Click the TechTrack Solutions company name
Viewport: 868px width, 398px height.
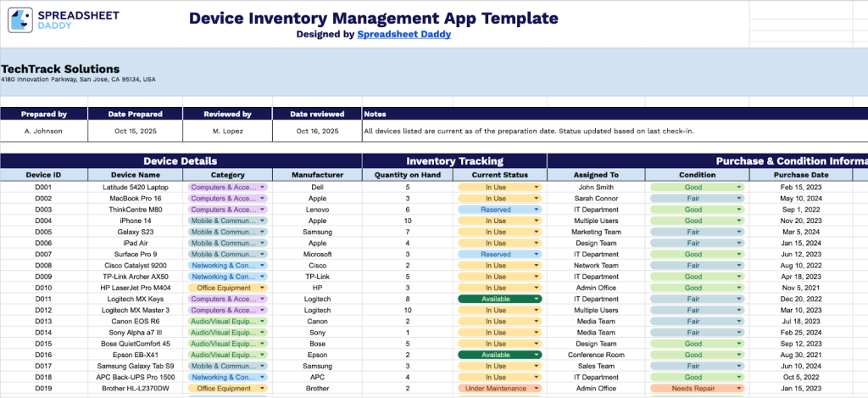pyautogui.click(x=60, y=69)
